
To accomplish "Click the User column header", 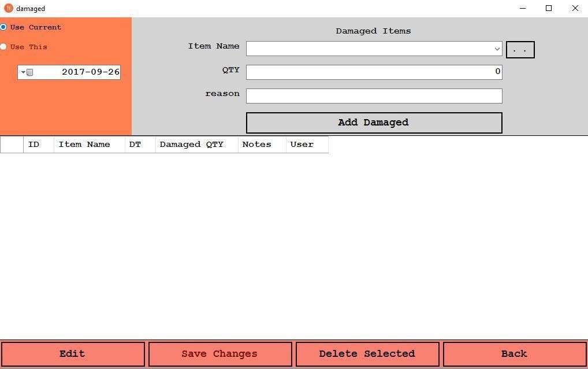I will coord(307,145).
